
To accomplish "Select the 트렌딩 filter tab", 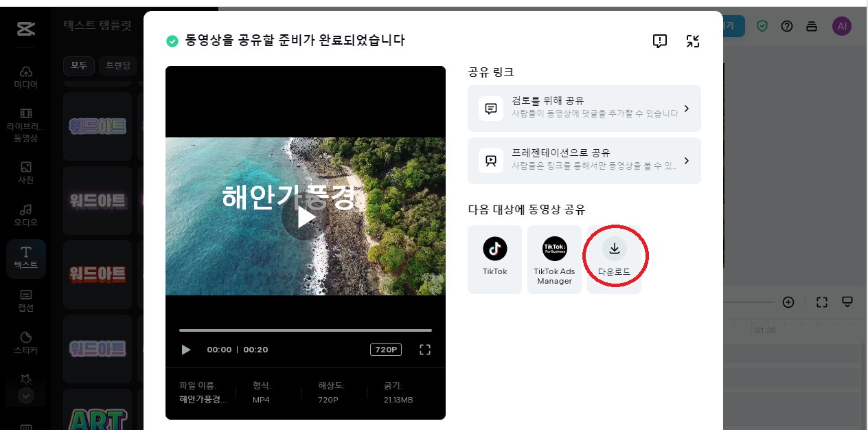I will click(x=117, y=66).
